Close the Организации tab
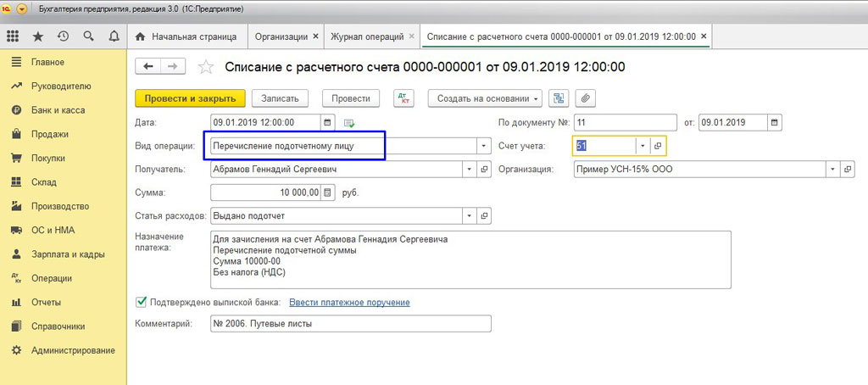 [x=316, y=37]
